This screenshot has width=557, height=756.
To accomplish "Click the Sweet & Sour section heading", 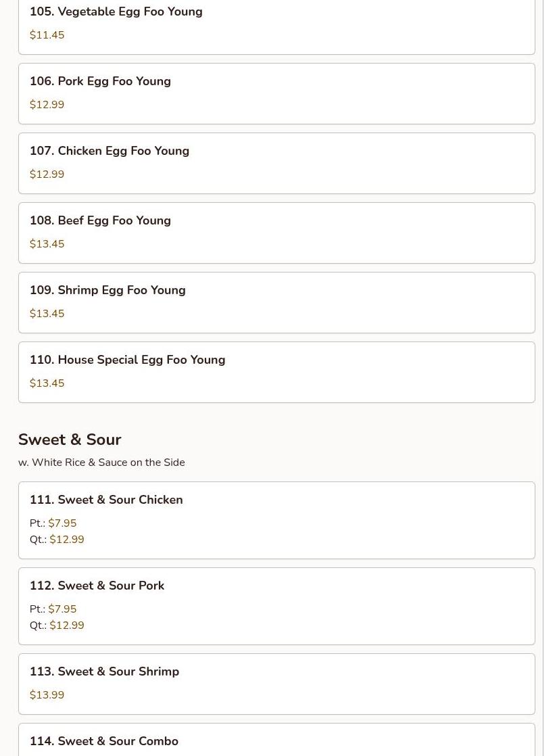I will 70,440.
